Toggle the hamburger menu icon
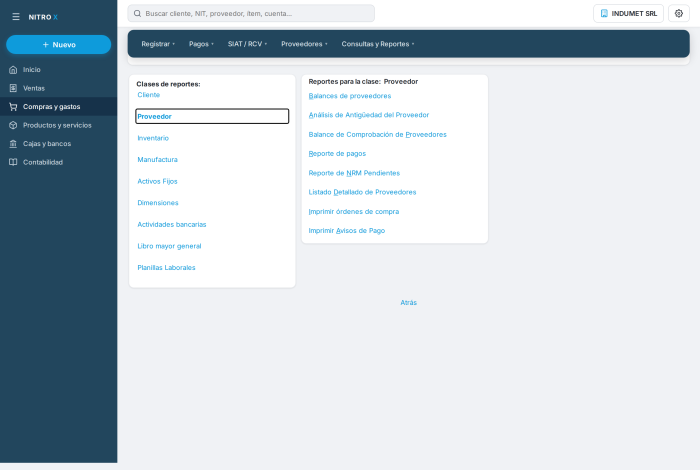Screen dimensions: 700x470 (16, 17)
